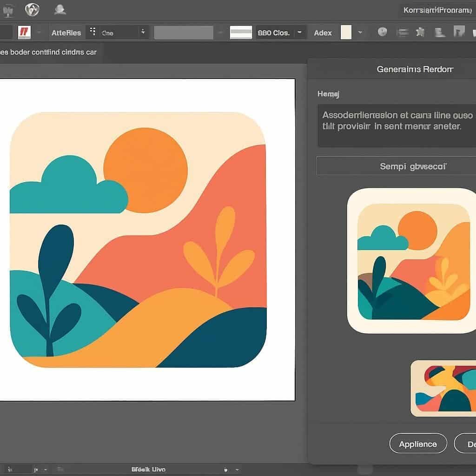This screenshot has width=476, height=476.
Task: Click the user profile icon in title bar
Action: point(59,9)
